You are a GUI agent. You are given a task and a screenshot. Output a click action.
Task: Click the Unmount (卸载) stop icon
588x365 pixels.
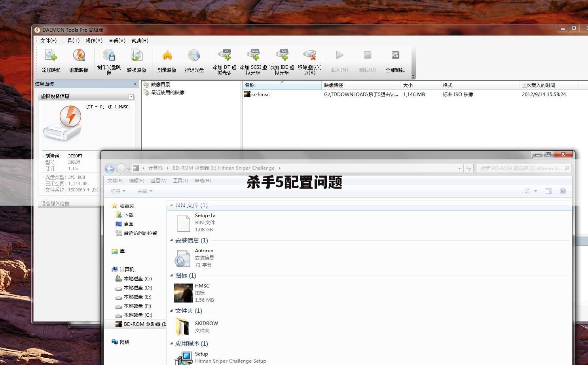pyautogui.click(x=368, y=55)
